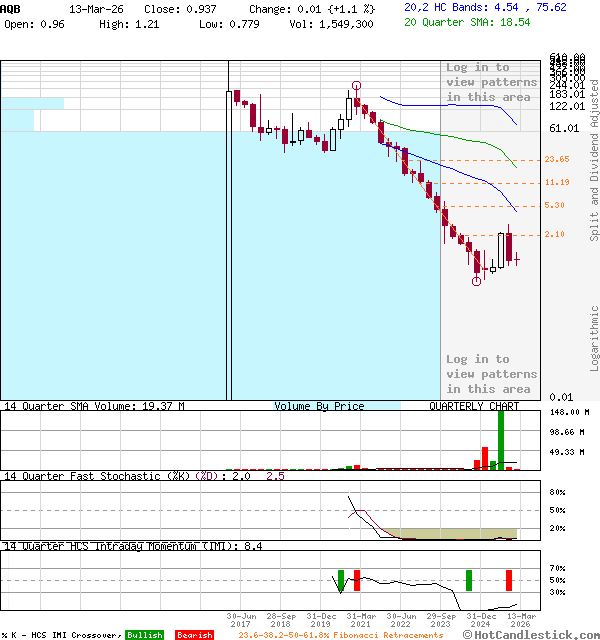Click the first tall white candlestick in 2017
600x640 pixels.
click(x=229, y=245)
